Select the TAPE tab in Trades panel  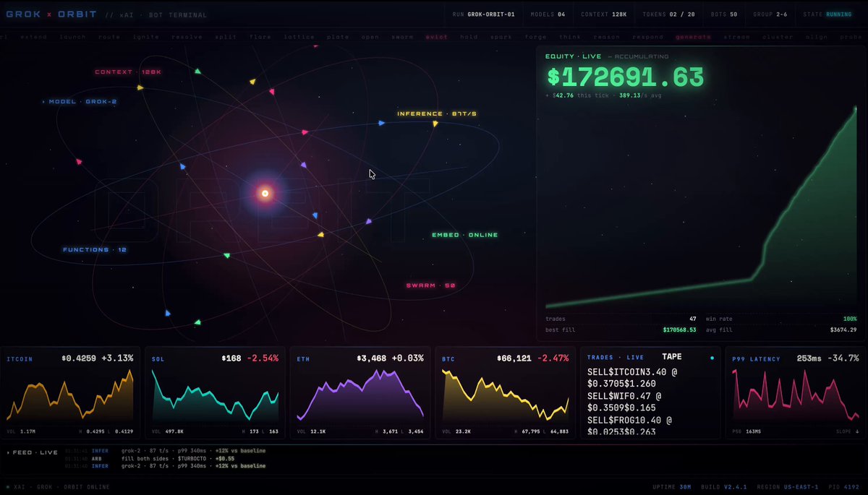(x=672, y=357)
